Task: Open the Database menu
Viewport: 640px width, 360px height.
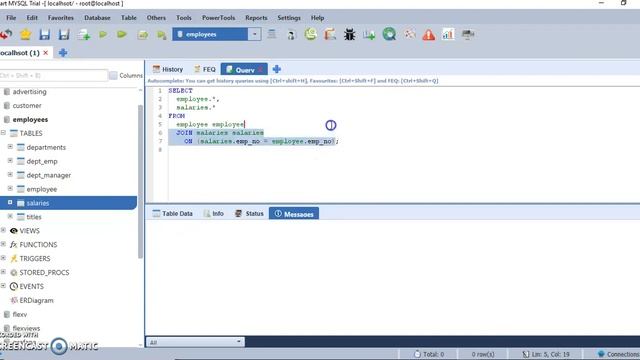Action: coord(97,18)
